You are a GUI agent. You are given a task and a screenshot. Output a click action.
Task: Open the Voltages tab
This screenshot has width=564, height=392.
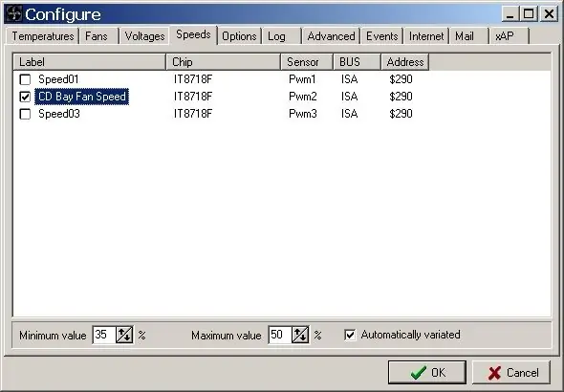[x=144, y=36]
